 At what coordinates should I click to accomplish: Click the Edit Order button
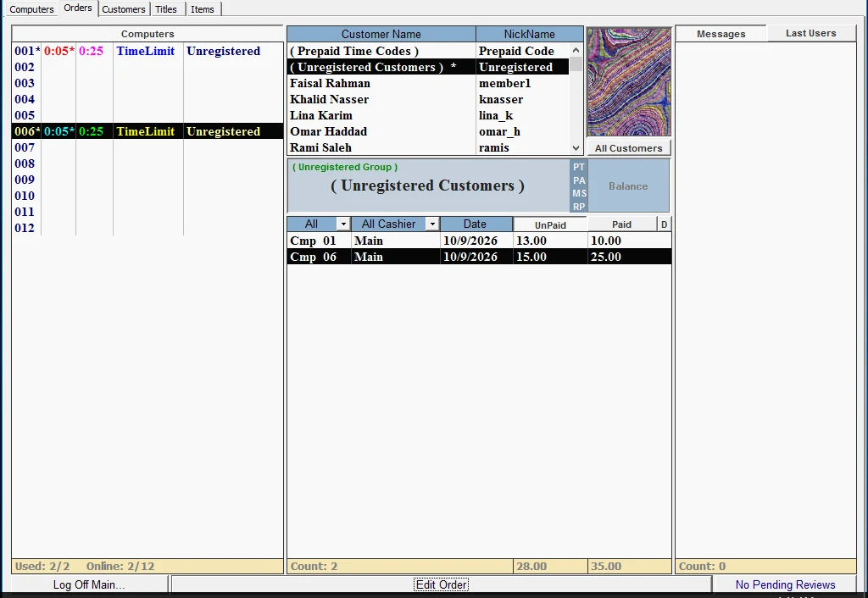(441, 584)
